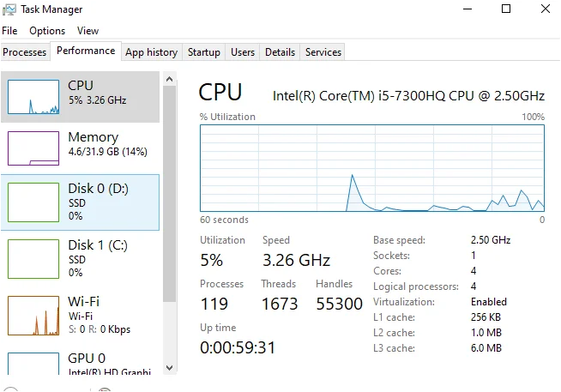The width and height of the screenshot is (561, 392).
Task: Select the GPU 0 sidebar entry
Action: (80, 363)
